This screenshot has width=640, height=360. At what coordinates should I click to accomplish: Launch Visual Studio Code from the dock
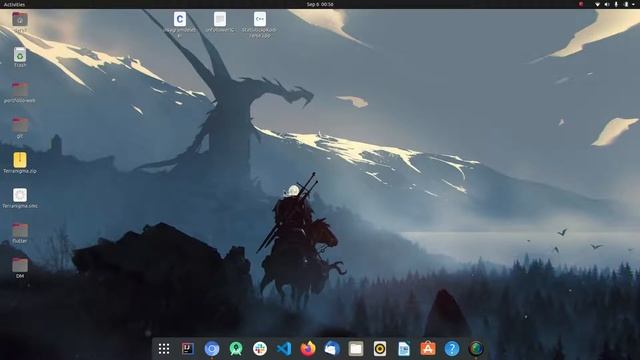click(x=284, y=349)
